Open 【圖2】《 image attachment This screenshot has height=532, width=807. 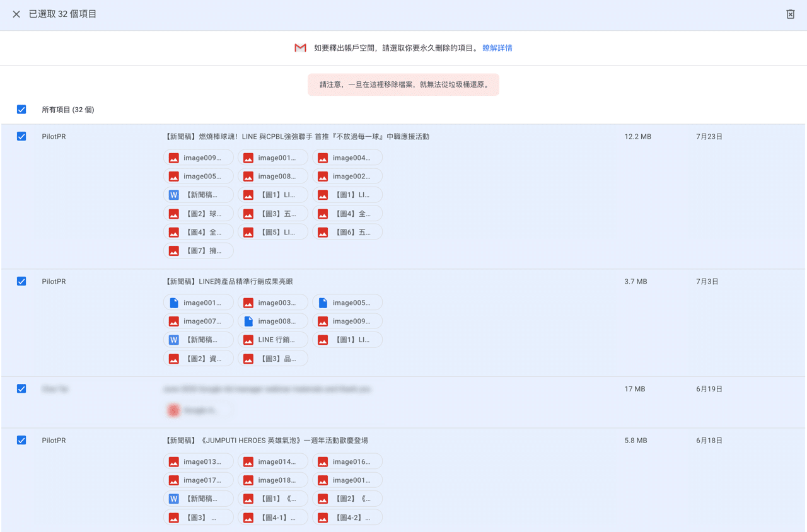[x=347, y=499]
